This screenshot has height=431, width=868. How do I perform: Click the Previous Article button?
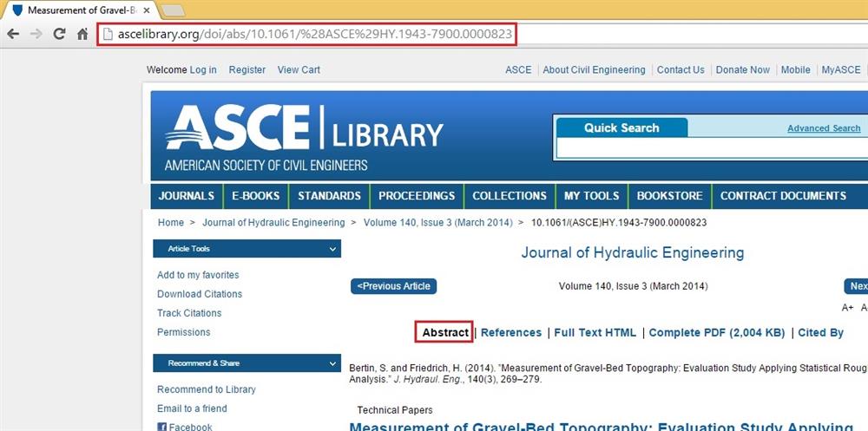coord(393,286)
